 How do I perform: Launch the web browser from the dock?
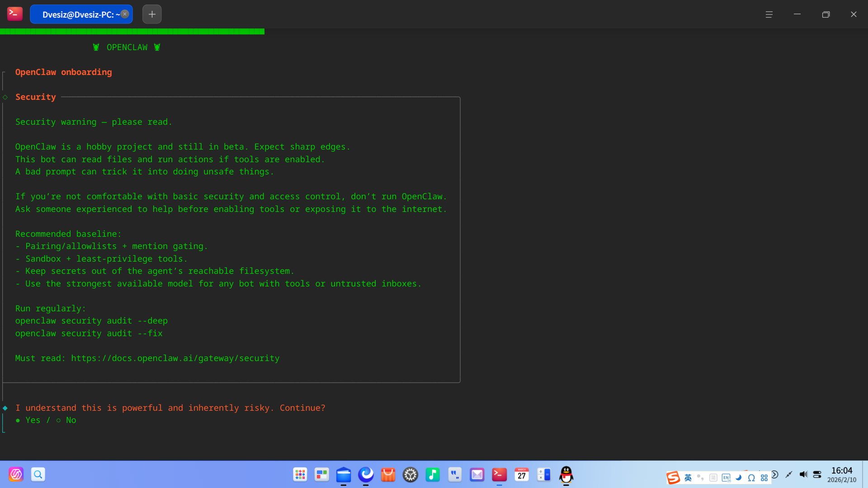[x=366, y=474]
